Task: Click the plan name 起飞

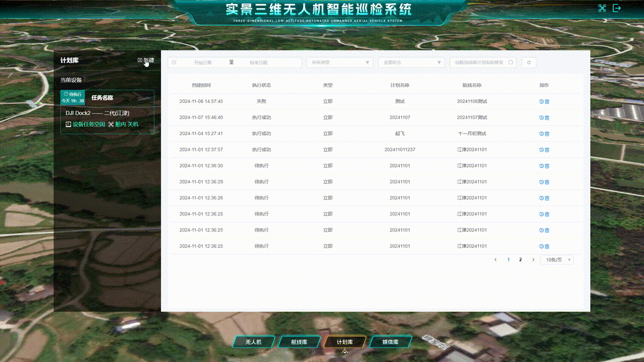Action: 400,134
